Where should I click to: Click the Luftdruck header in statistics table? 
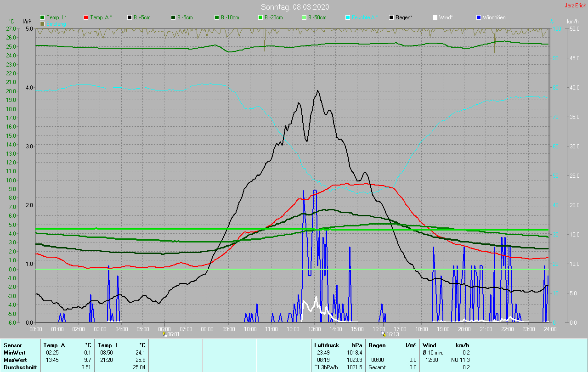(x=326, y=345)
